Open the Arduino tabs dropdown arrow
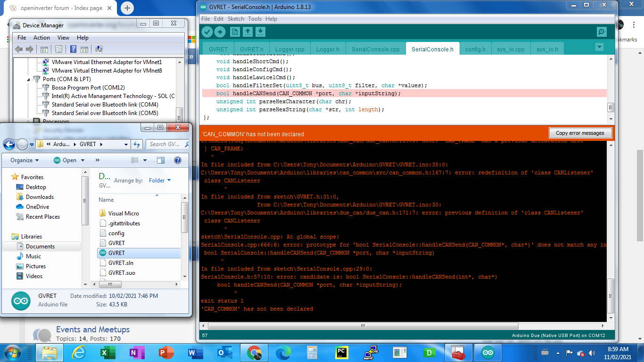Image resolution: width=644 pixels, height=362 pixels. (599, 47)
